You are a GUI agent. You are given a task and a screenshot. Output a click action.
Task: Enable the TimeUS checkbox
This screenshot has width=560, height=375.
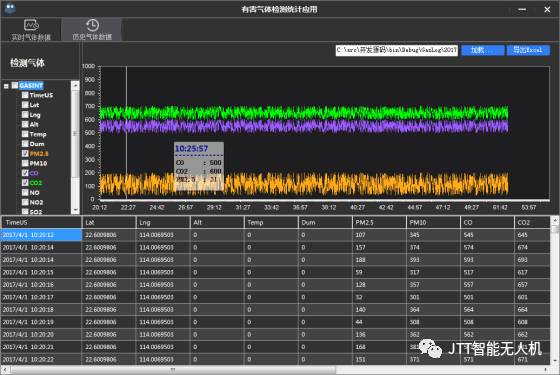tap(25, 95)
